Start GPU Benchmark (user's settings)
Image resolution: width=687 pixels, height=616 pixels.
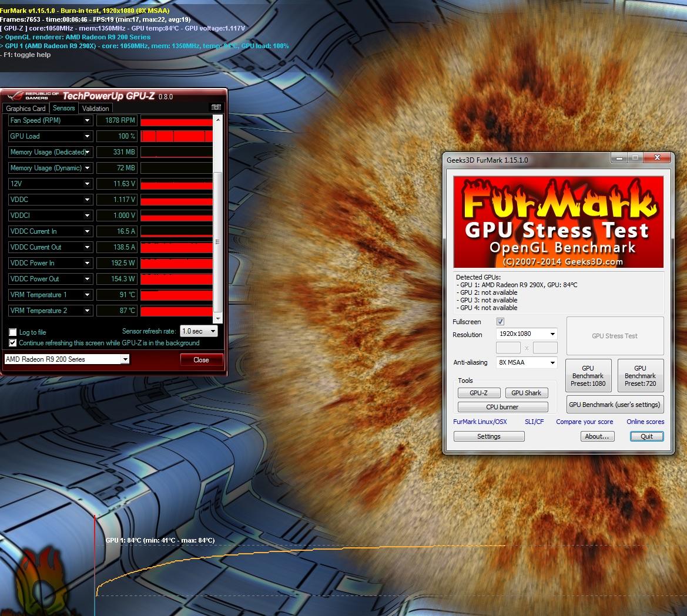615,405
